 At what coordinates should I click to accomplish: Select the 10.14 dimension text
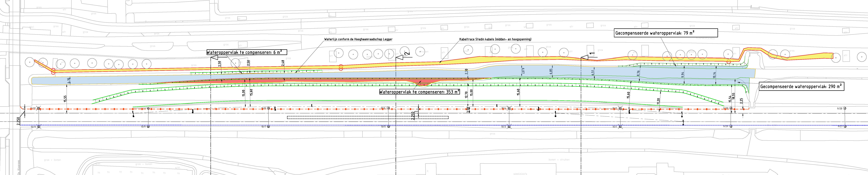[714, 75]
